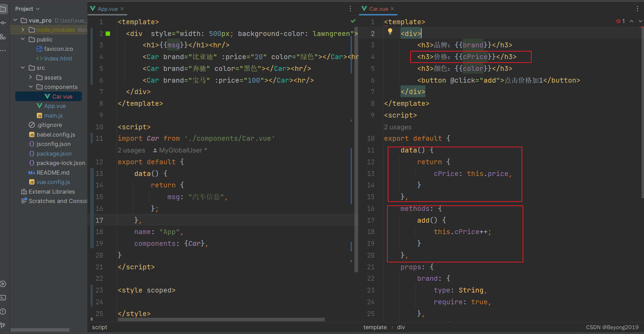Viewport: 644px width, 334px height.
Task: Click line number 17 in App.vue gutter
Action: pos(99,220)
